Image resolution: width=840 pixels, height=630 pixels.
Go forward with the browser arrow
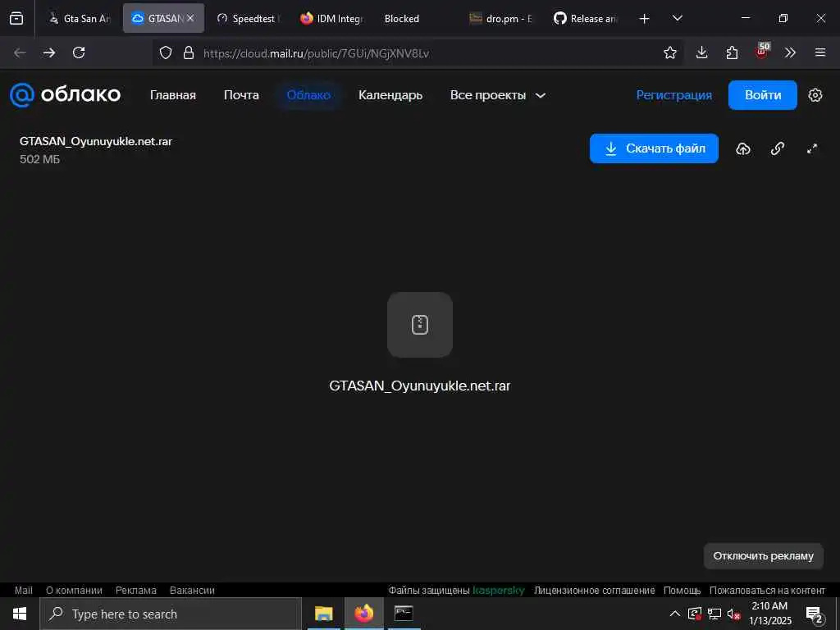pyautogui.click(x=49, y=52)
